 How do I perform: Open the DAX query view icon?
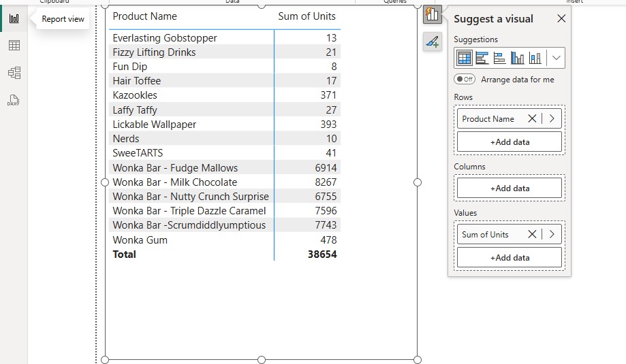point(13,100)
